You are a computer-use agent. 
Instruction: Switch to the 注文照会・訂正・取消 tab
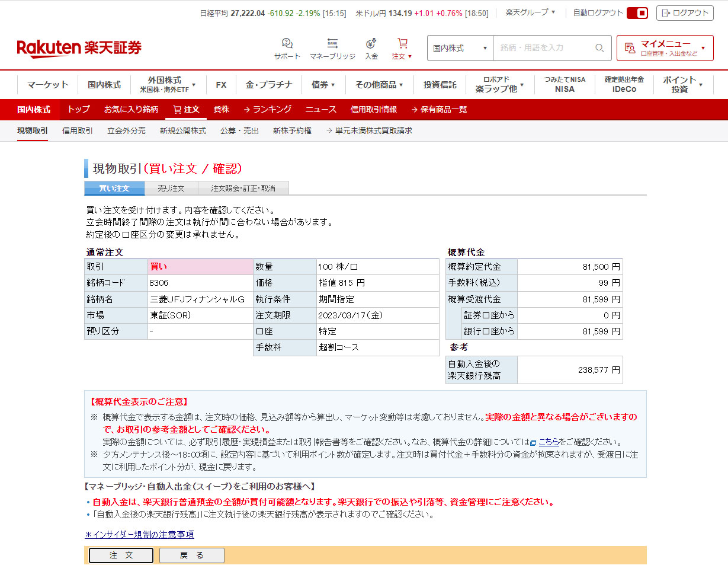[243, 189]
